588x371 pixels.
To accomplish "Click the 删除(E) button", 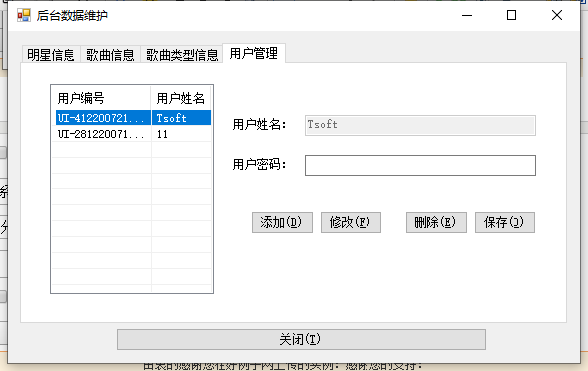I will pos(436,223).
